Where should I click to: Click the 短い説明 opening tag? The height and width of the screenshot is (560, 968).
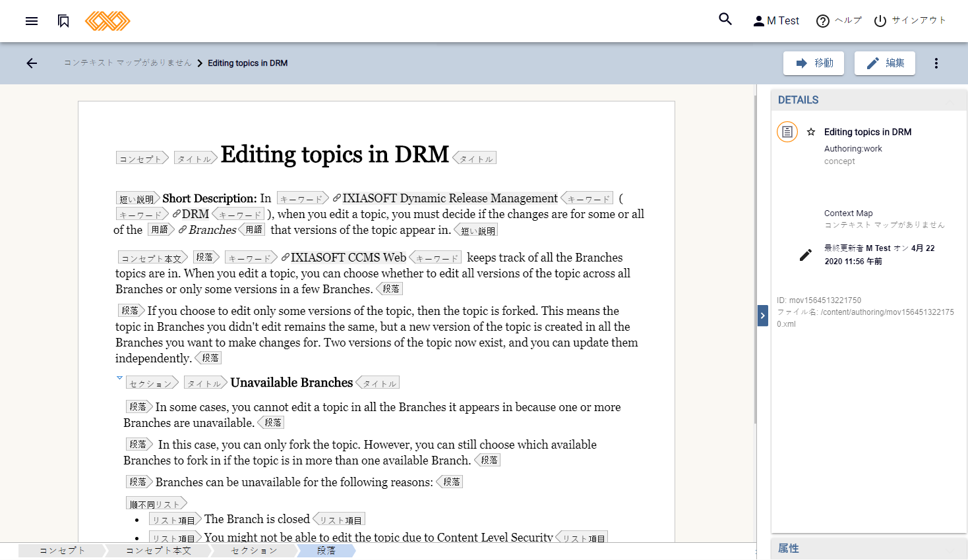138,198
